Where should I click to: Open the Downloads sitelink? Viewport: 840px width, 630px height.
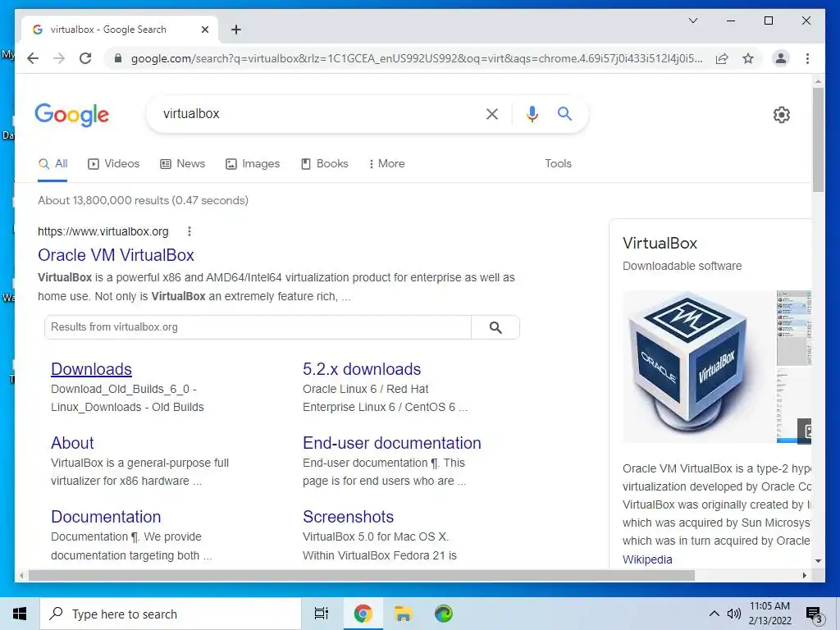tap(91, 369)
